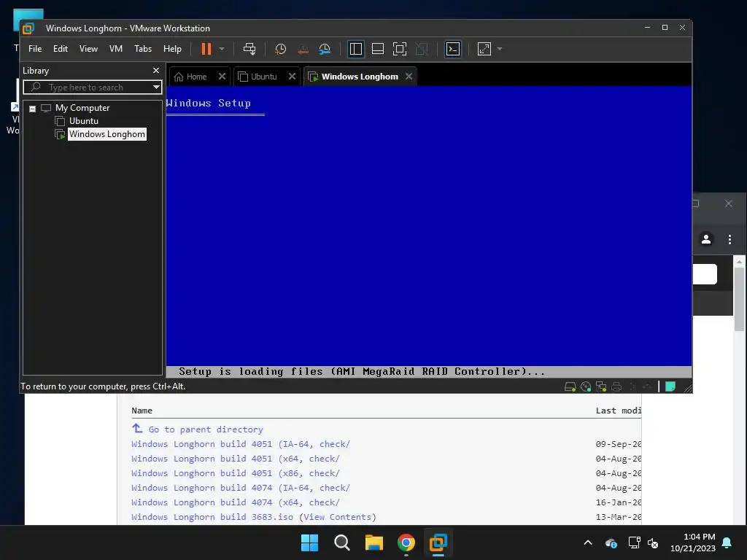Image resolution: width=747 pixels, height=560 pixels.
Task: Close the Library panel
Action: click(156, 71)
